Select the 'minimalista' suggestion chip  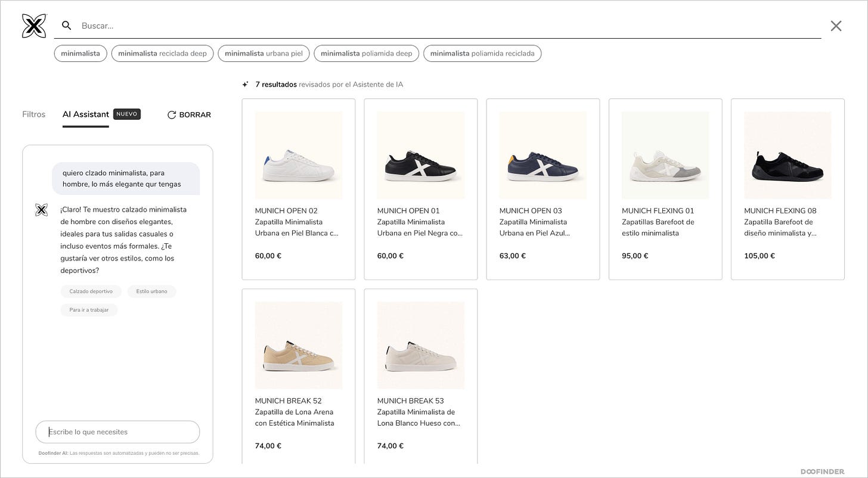80,54
